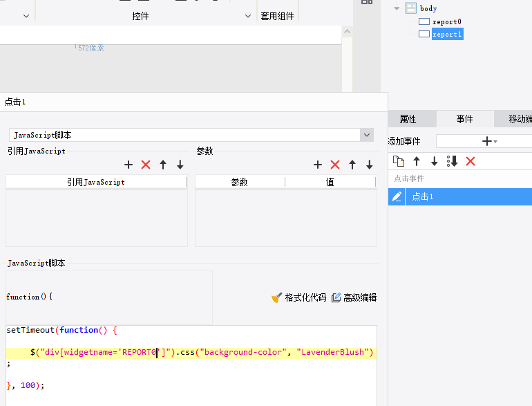
Task: Open the JavaScript脚本 type dropdown
Action: click(367, 135)
